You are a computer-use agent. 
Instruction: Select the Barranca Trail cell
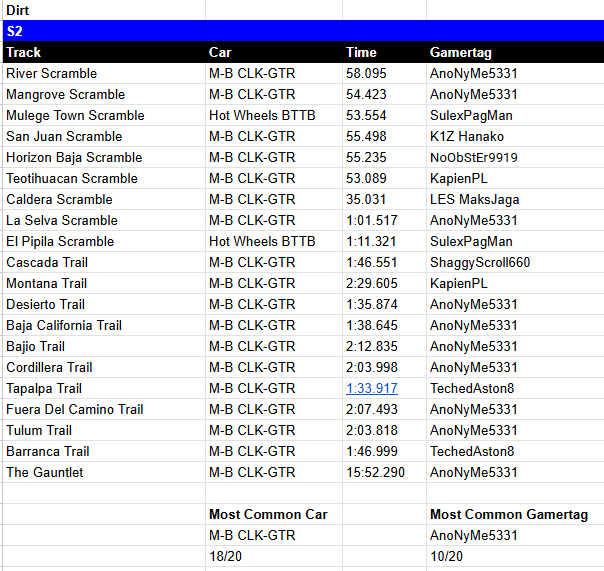tap(104, 451)
